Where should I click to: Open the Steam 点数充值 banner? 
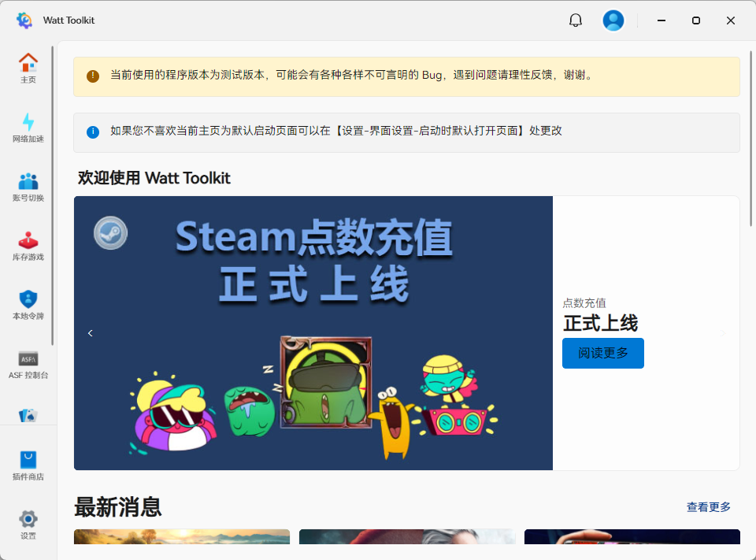click(313, 331)
